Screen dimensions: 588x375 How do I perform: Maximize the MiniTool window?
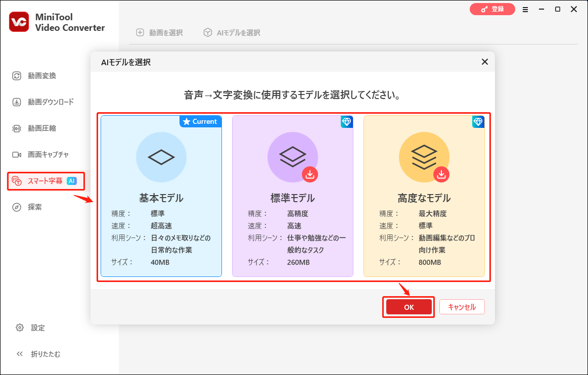coord(558,10)
